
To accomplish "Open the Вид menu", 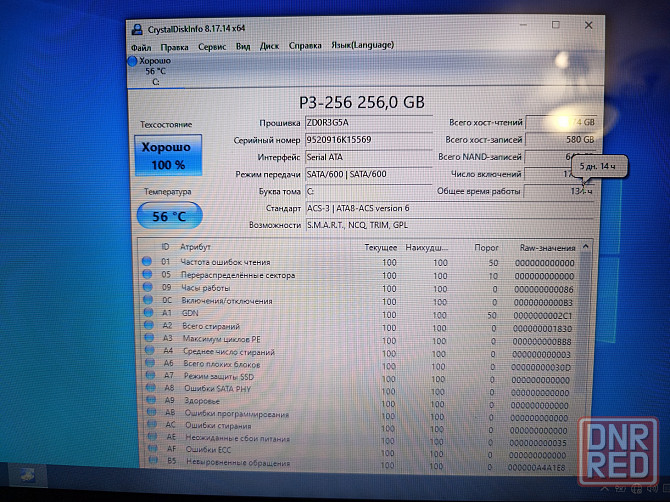I will [x=243, y=46].
